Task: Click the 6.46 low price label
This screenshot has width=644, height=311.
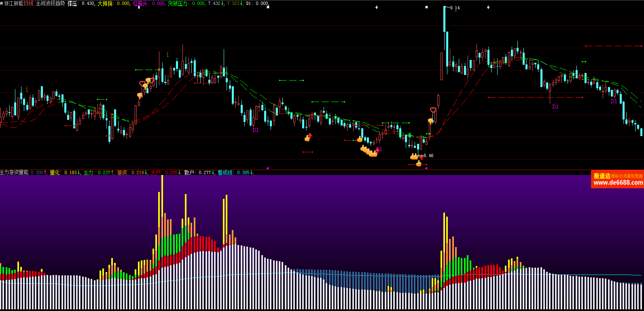Action: pyautogui.click(x=428, y=155)
